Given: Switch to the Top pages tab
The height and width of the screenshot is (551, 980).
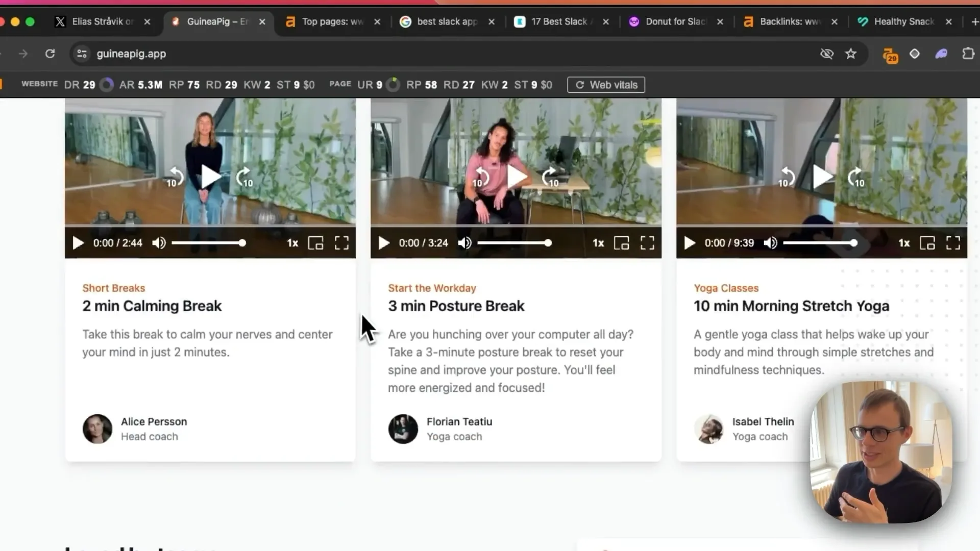Looking at the screenshot, I should click(x=333, y=21).
